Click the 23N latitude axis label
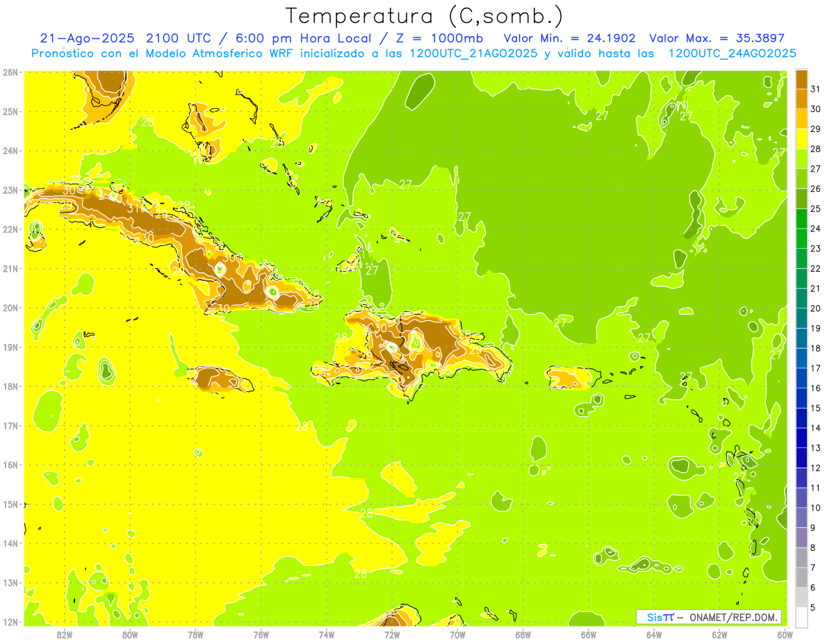The image size is (834, 644). [x=10, y=190]
